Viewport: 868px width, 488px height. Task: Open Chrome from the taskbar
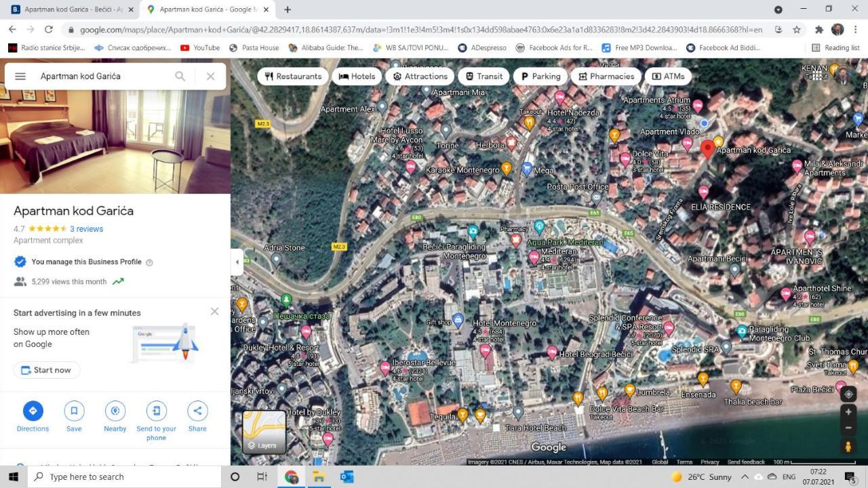pyautogui.click(x=292, y=476)
